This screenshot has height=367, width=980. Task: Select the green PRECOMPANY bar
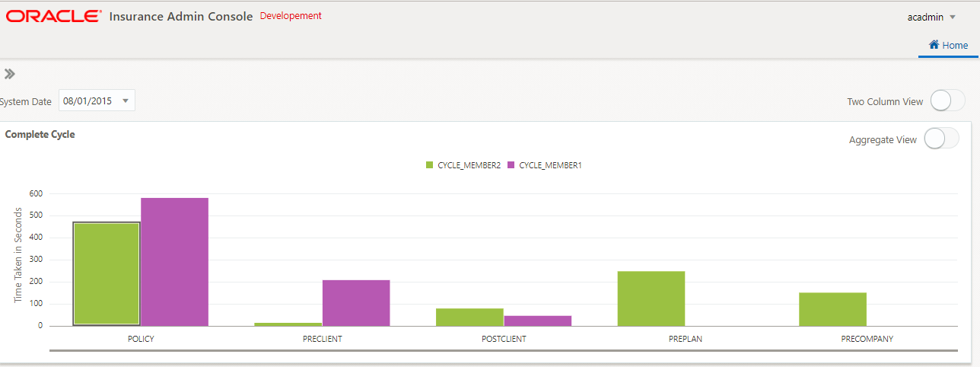[832, 309]
